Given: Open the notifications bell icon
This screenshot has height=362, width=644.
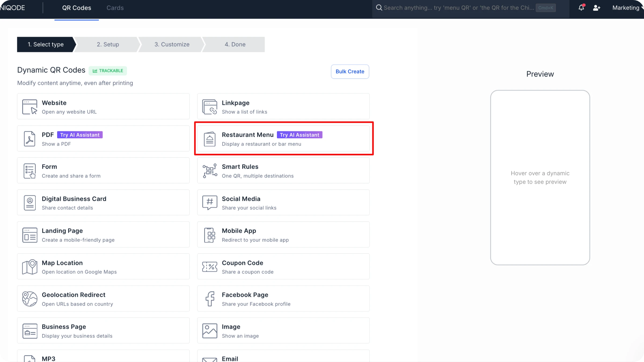Looking at the screenshot, I should coord(581,8).
